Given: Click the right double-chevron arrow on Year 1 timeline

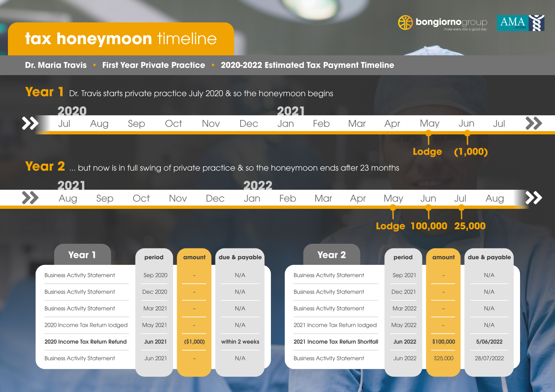Looking at the screenshot, I should pos(534,123).
